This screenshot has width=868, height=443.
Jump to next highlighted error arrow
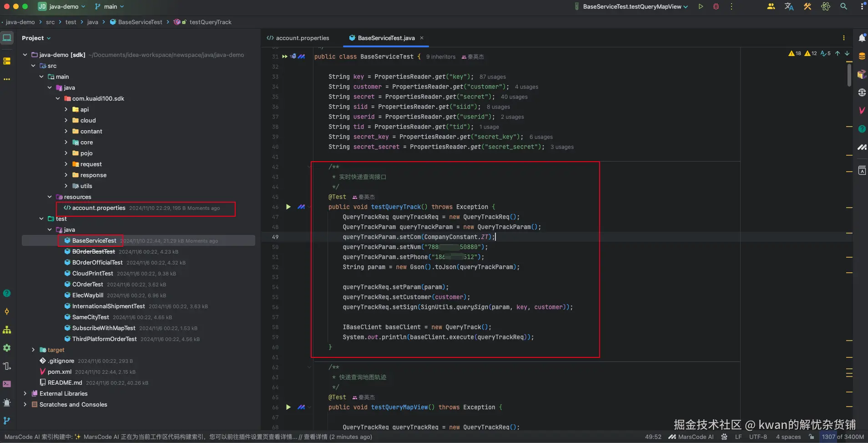pyautogui.click(x=847, y=53)
